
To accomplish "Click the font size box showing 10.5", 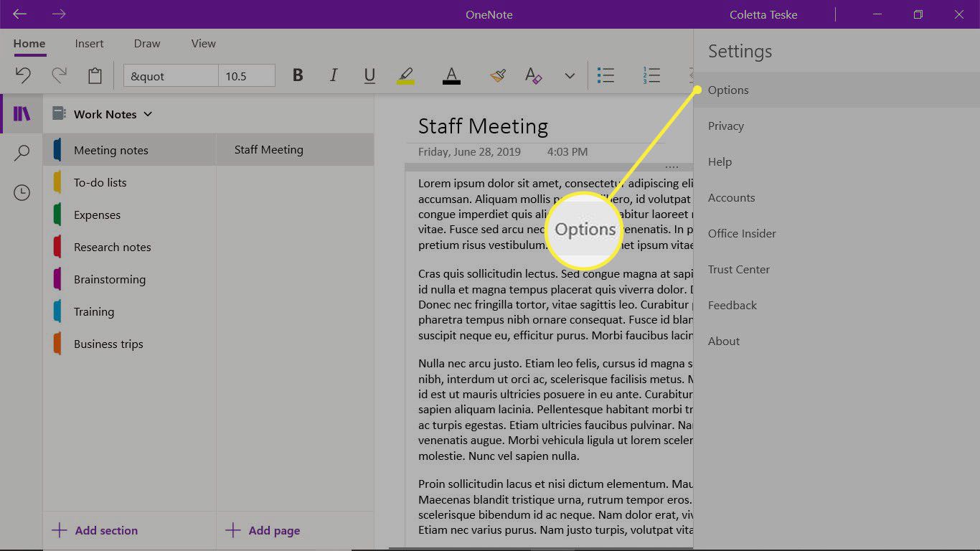I will (247, 75).
